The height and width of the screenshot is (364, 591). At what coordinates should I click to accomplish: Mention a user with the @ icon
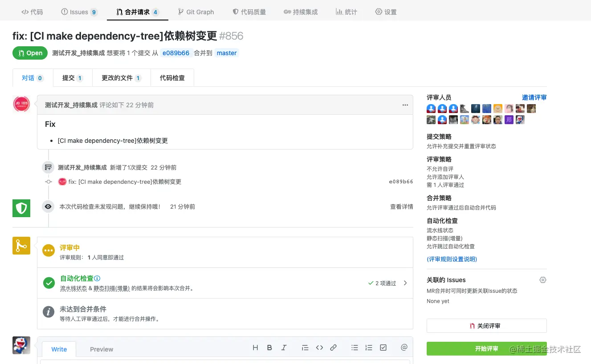404,348
